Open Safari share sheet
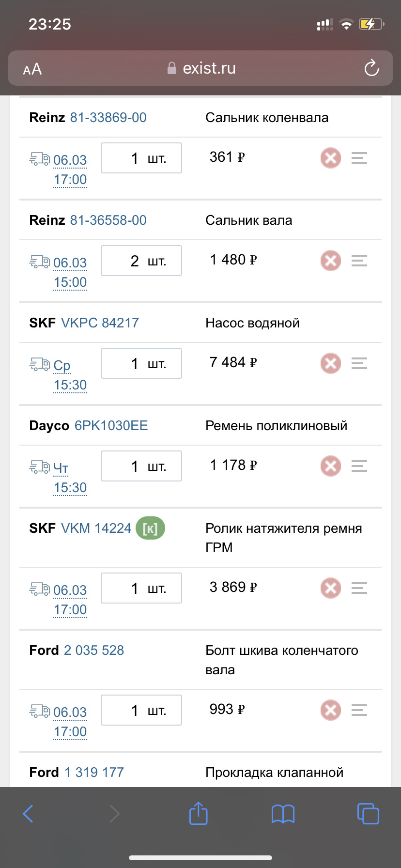401x868 pixels. click(198, 813)
